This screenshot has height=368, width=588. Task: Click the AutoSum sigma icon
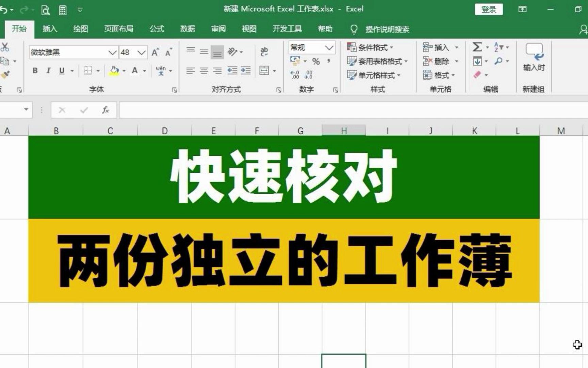(x=477, y=47)
